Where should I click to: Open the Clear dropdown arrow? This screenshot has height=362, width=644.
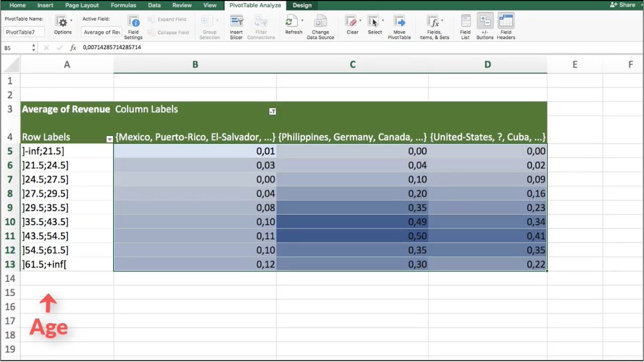click(x=361, y=21)
